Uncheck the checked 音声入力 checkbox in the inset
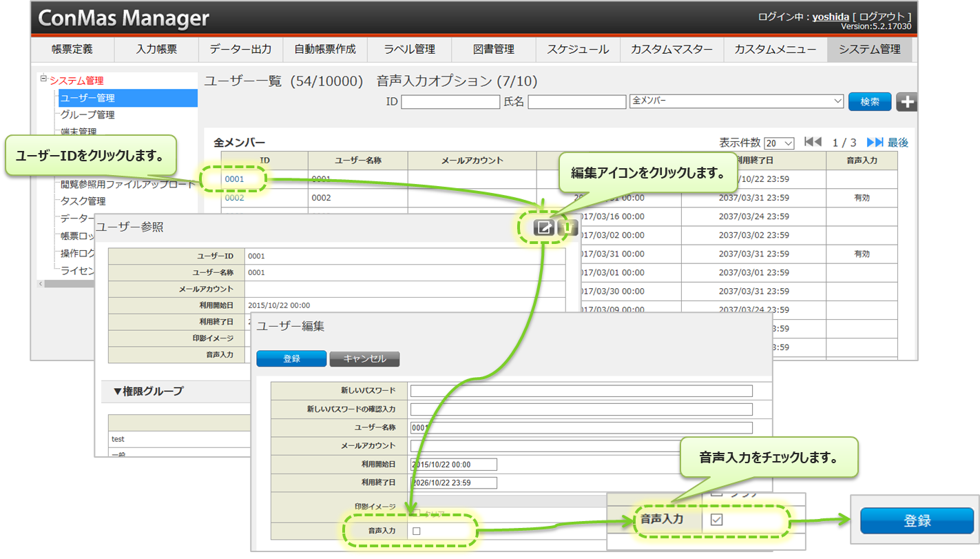Screen dimensions: 980x559 click(716, 520)
